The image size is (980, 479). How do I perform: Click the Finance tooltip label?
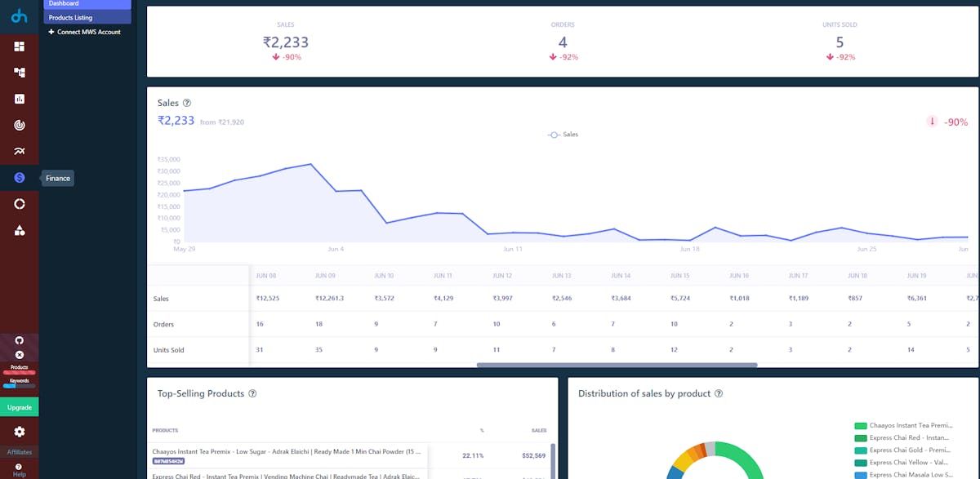point(58,178)
